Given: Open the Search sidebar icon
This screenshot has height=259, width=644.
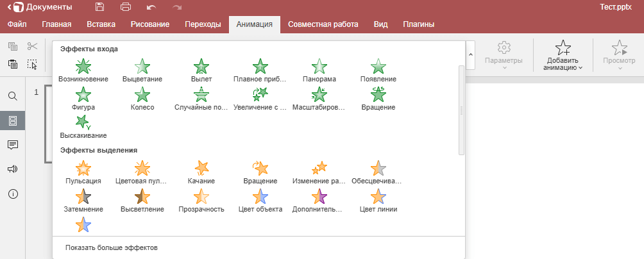Looking at the screenshot, I should click(x=13, y=96).
